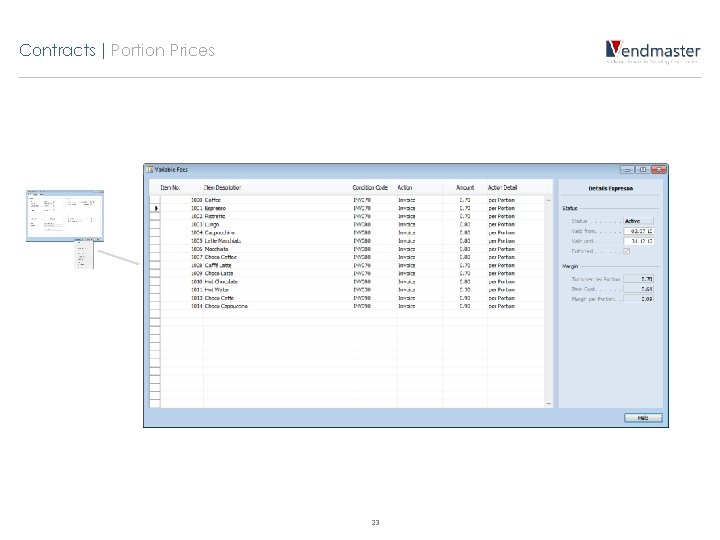The height and width of the screenshot is (540, 720).
Task: Click the Invoice action in Macchiato row
Action: [407, 249]
